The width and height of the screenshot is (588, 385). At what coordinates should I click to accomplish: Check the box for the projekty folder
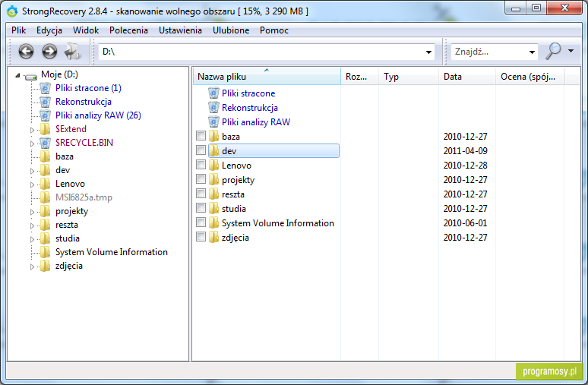pyautogui.click(x=201, y=179)
